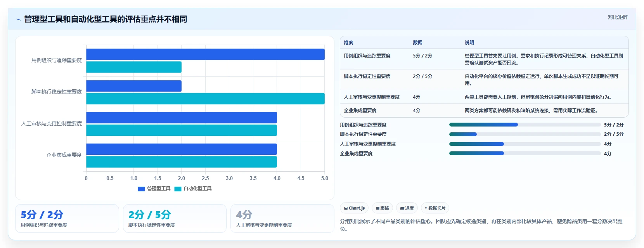
Task: Click the explanation starting 自动化平台的核心价值
Action: (542, 80)
